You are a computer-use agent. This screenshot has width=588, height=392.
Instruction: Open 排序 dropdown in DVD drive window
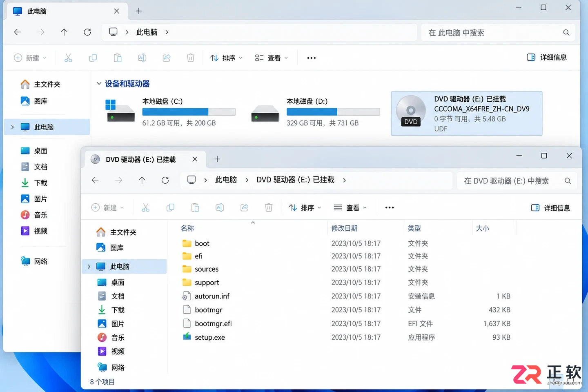pos(305,208)
